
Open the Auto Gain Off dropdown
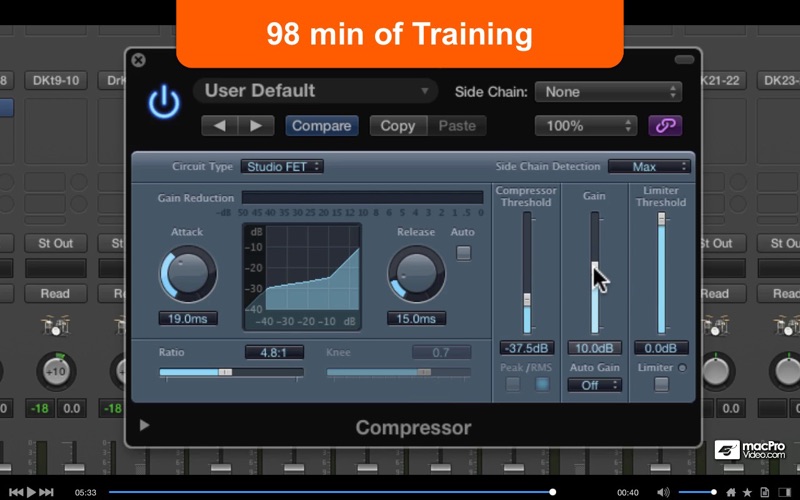[594, 385]
